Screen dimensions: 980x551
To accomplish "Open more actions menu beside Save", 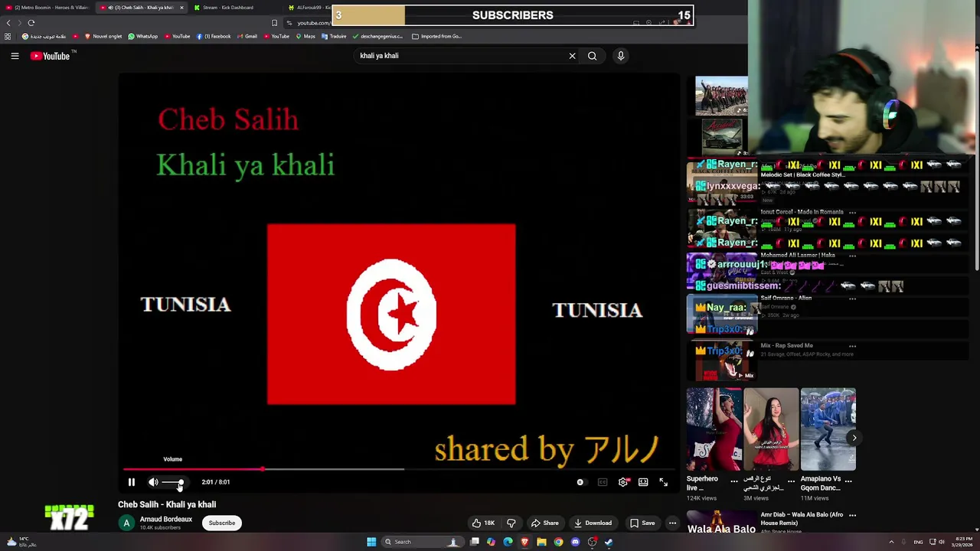I will pyautogui.click(x=672, y=523).
